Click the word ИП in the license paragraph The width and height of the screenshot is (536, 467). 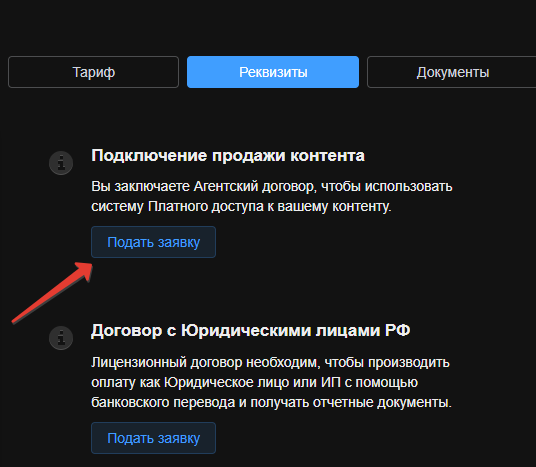331,382
